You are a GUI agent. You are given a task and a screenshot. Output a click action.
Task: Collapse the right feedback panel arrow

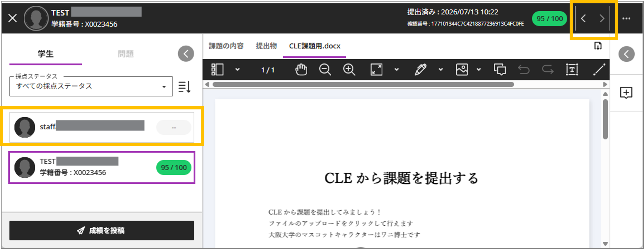click(626, 54)
